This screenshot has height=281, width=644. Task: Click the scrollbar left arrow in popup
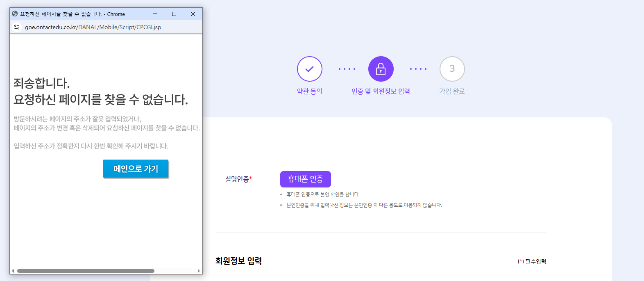pyautogui.click(x=13, y=271)
